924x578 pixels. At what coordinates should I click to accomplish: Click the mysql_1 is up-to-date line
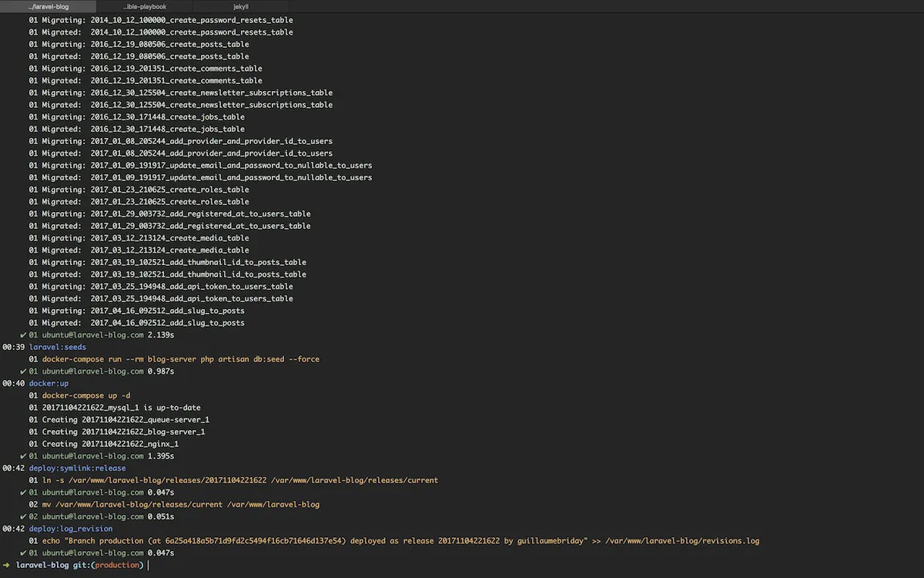point(115,408)
